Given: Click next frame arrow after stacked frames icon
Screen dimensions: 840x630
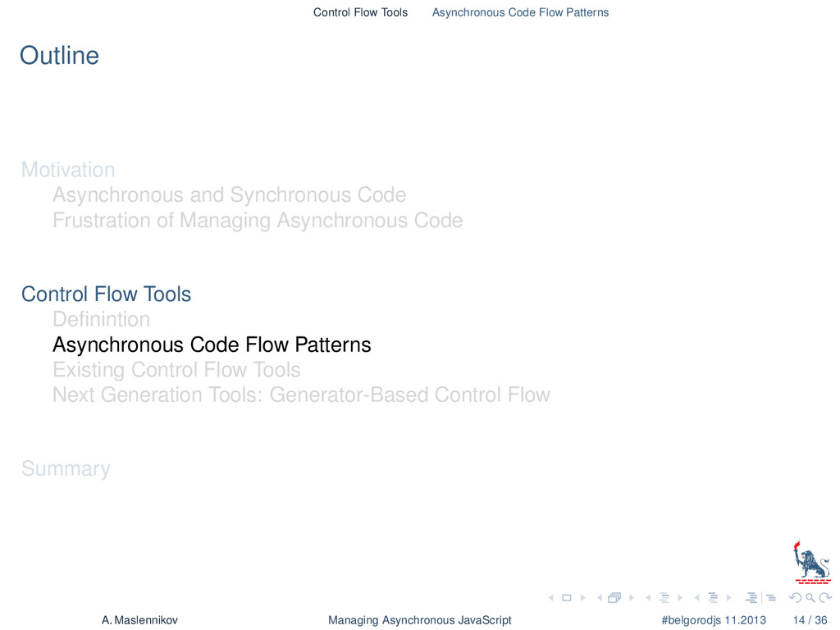Looking at the screenshot, I should point(632,598).
